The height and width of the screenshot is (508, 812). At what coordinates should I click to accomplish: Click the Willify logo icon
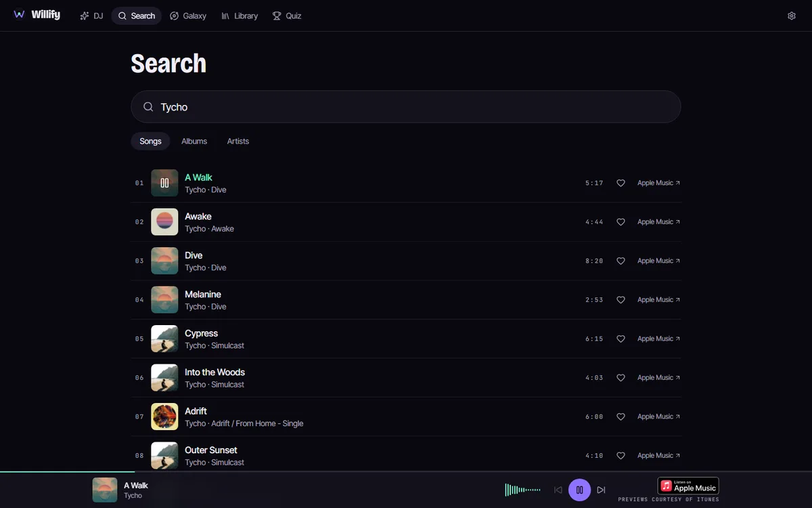[19, 15]
